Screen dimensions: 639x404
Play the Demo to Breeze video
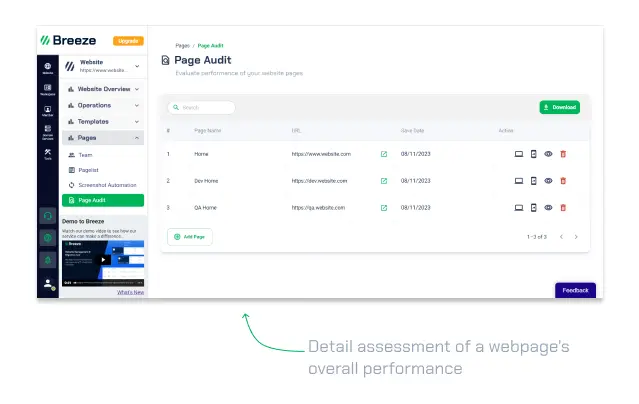[103, 260]
